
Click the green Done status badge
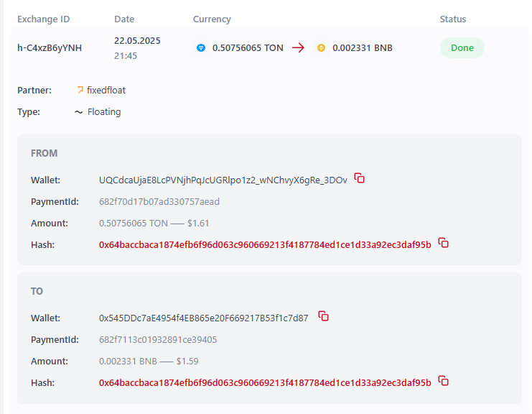click(x=462, y=48)
